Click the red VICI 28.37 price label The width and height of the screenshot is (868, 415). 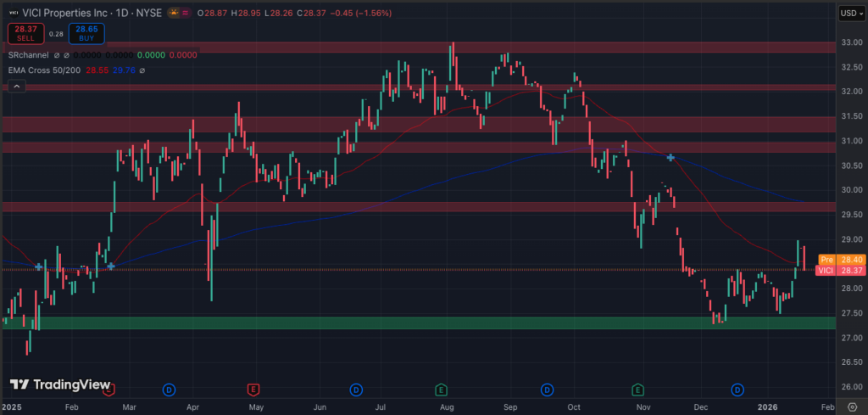(841, 271)
